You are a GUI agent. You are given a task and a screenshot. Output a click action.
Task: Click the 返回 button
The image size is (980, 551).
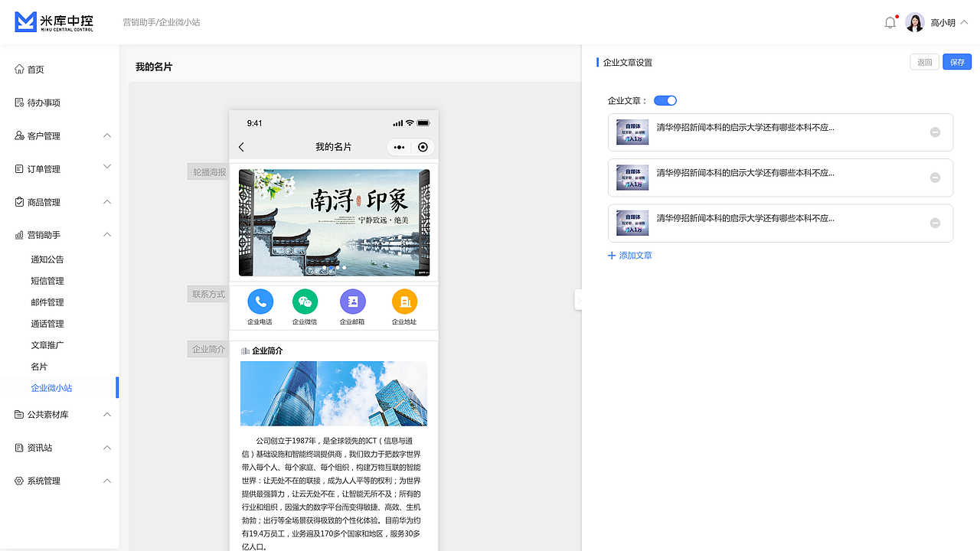(x=925, y=62)
